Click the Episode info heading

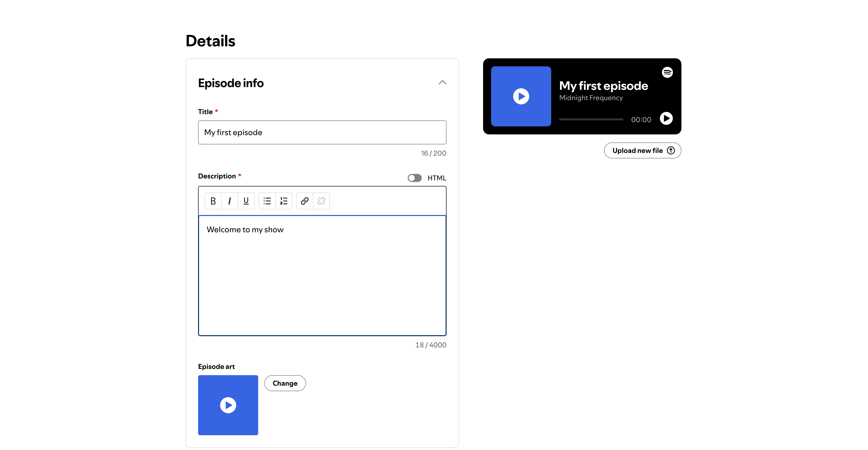click(231, 83)
